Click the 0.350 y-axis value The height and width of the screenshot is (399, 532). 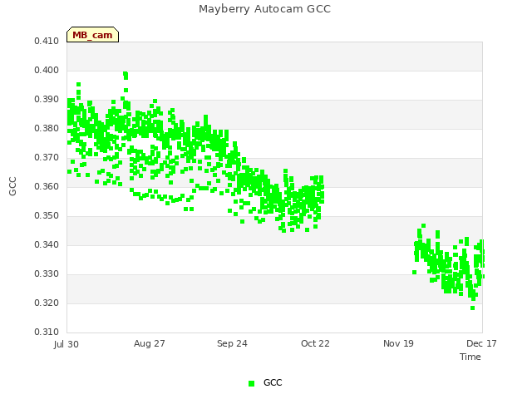click(47, 216)
